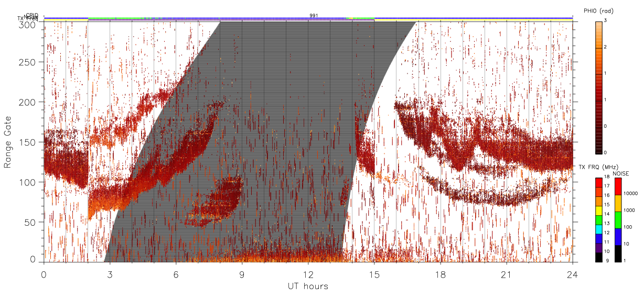Image resolution: width=644 pixels, height=297 pixels.
Task: Click tick label 3 on UT hours axis
Action: point(110,274)
